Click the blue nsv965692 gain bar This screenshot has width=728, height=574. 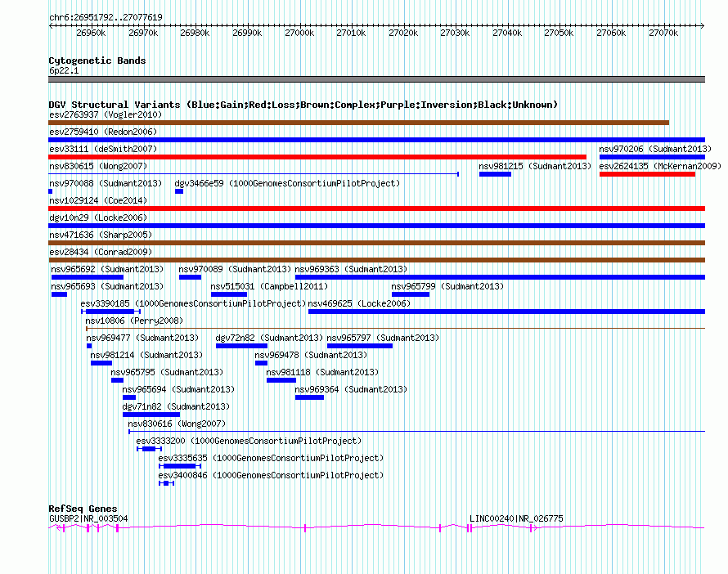pyautogui.click(x=88, y=277)
